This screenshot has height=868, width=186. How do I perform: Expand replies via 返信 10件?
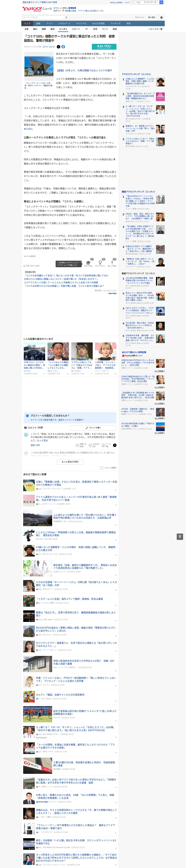click(35, 445)
